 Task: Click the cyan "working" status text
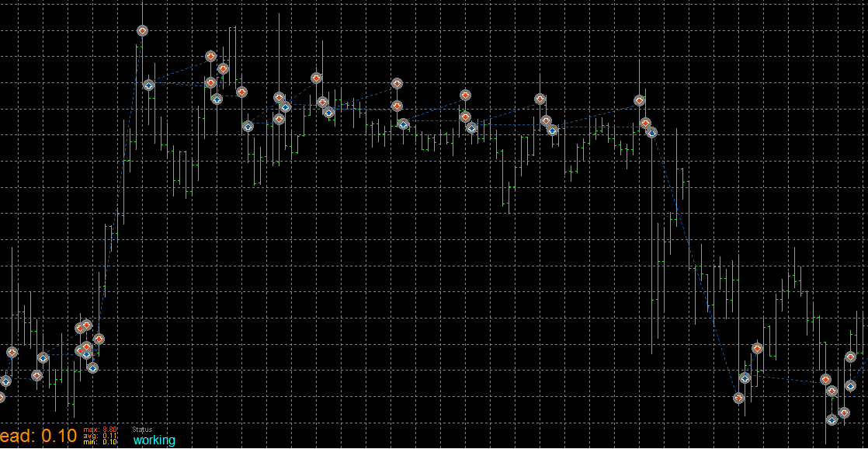pos(155,440)
